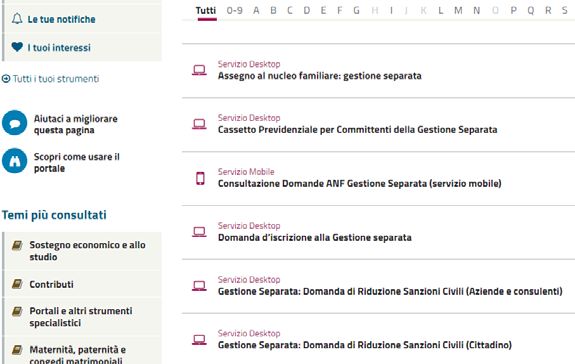Click Servizio Desktop label above Assegno al nucleo familiare
Screen dimensions: 575x364
tap(249, 64)
